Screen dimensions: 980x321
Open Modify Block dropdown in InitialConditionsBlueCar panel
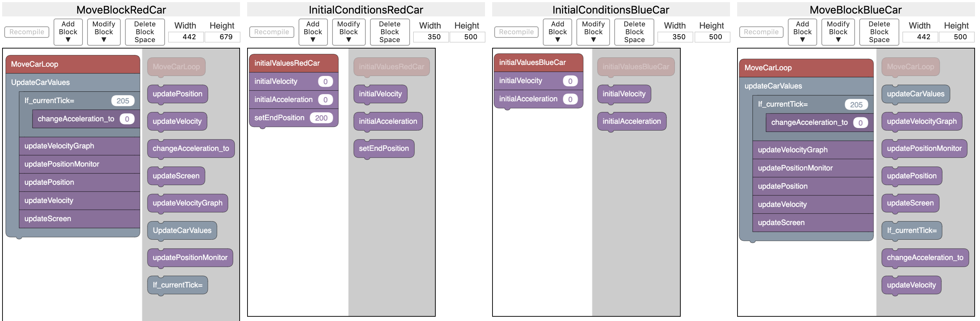[593, 32]
